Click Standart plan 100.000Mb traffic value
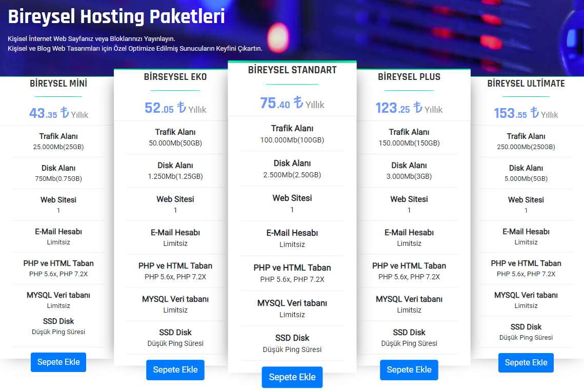Image resolution: width=584 pixels, height=392 pixels. click(292, 140)
